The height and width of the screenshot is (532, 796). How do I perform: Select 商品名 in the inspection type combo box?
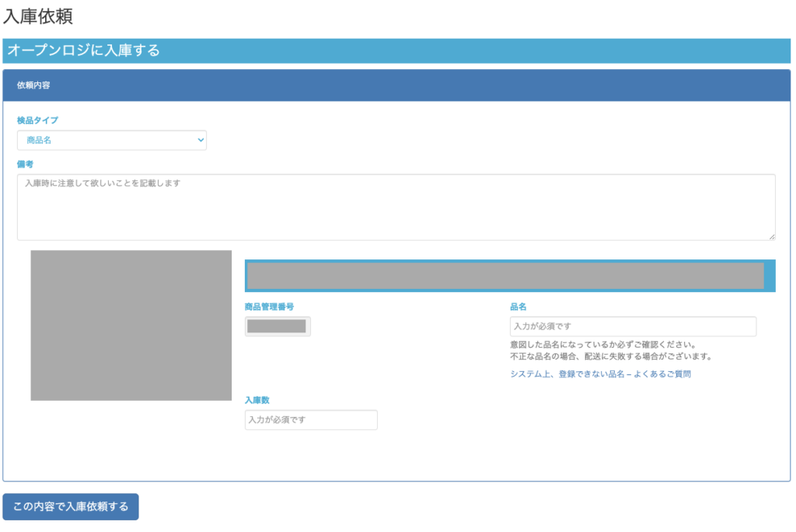tap(111, 140)
